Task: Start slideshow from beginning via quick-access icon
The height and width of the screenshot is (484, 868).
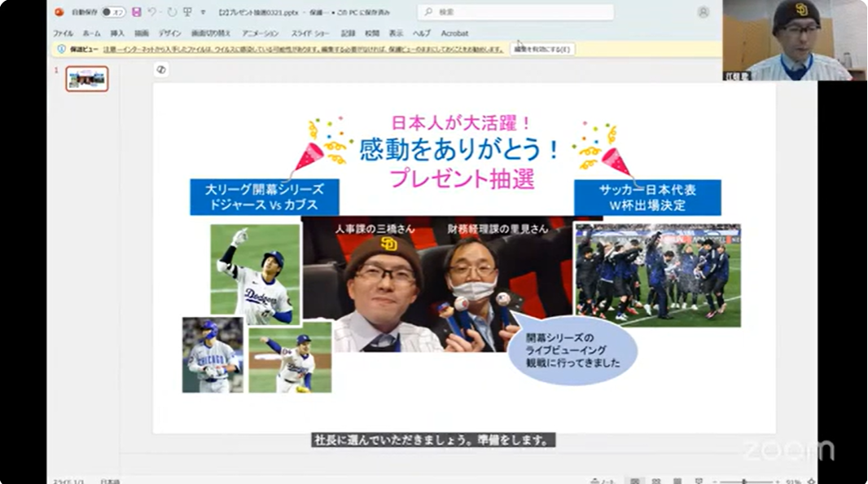Action: pyautogui.click(x=187, y=11)
